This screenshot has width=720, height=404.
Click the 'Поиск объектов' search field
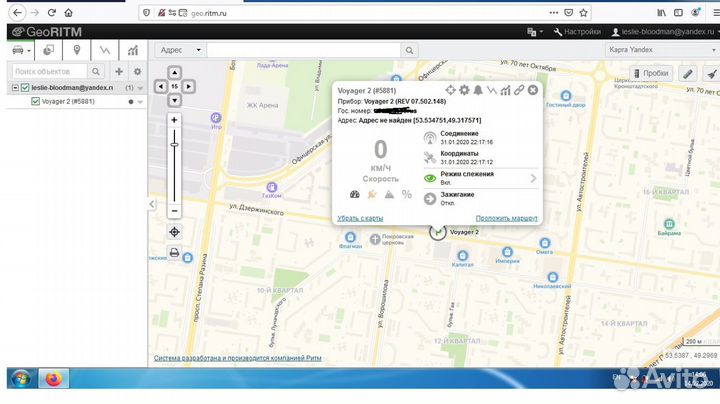tap(52, 72)
